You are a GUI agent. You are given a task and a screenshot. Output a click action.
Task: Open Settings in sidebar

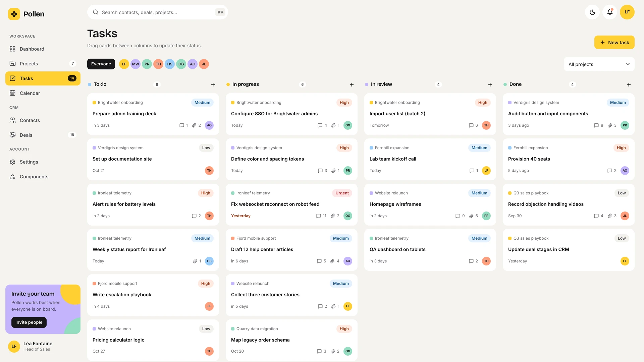(x=43, y=162)
